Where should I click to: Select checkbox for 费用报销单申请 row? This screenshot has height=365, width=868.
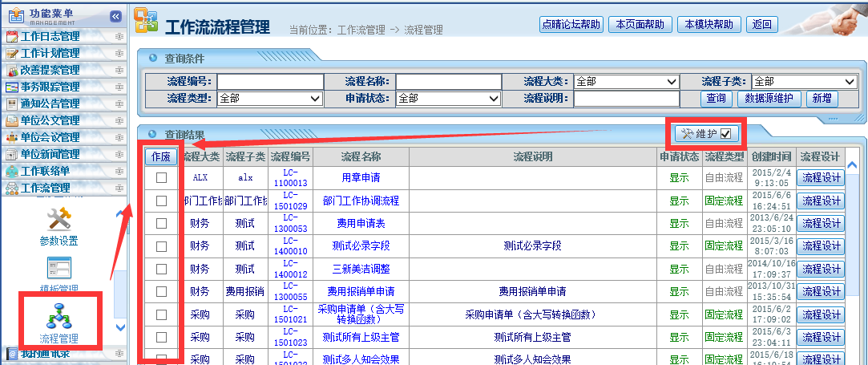[x=161, y=291]
